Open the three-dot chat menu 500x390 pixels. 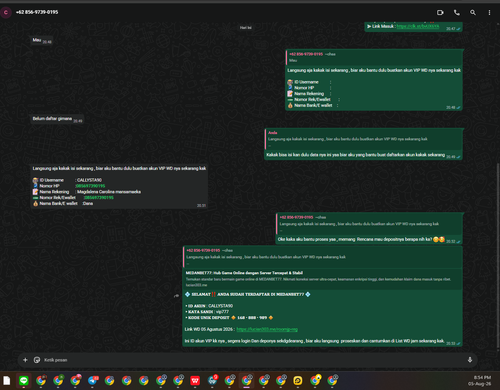[489, 13]
